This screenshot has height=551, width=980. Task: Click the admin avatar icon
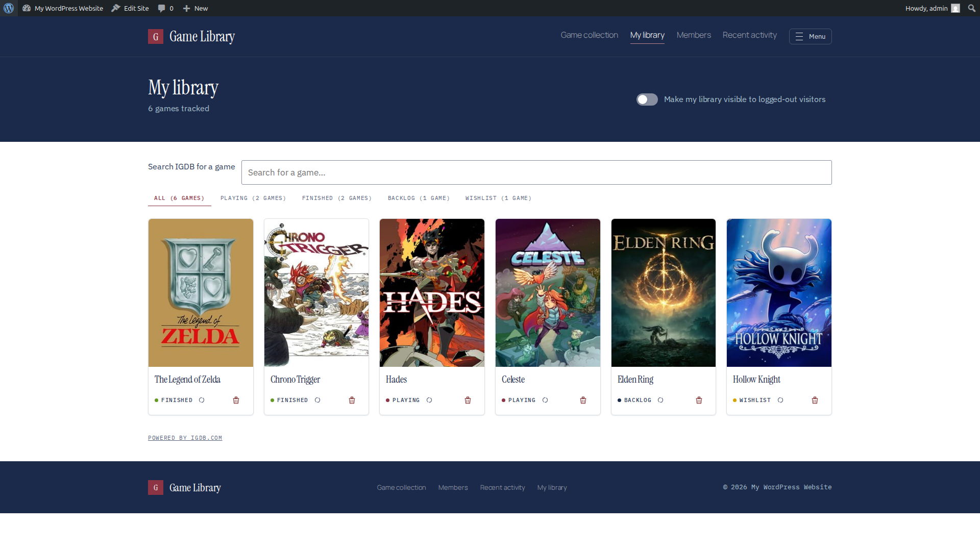pyautogui.click(x=955, y=8)
